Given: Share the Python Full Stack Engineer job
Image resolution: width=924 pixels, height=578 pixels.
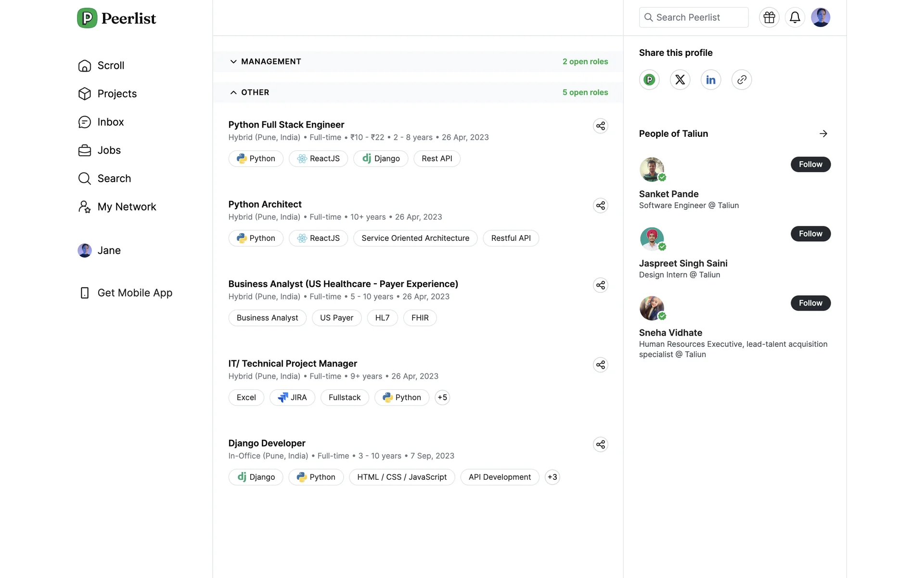Looking at the screenshot, I should (x=600, y=126).
